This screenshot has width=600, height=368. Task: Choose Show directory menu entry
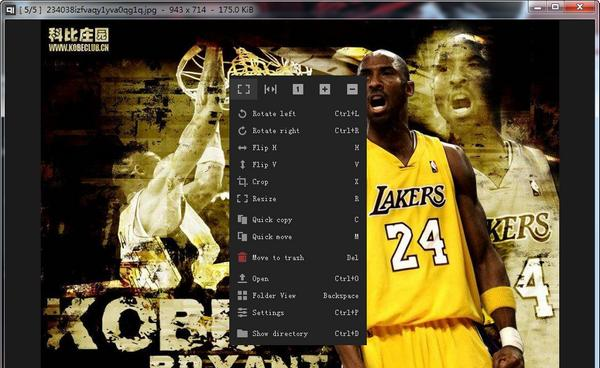click(x=298, y=333)
